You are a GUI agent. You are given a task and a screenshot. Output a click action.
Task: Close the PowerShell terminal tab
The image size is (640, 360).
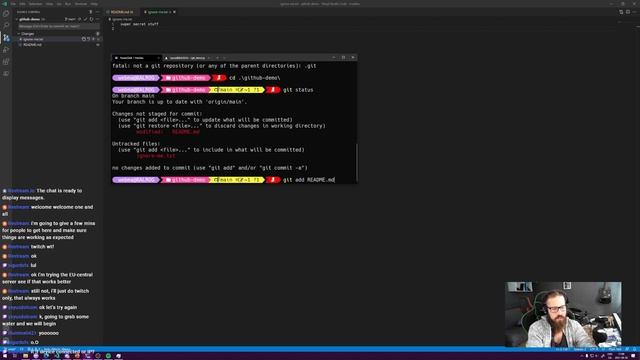click(x=158, y=58)
